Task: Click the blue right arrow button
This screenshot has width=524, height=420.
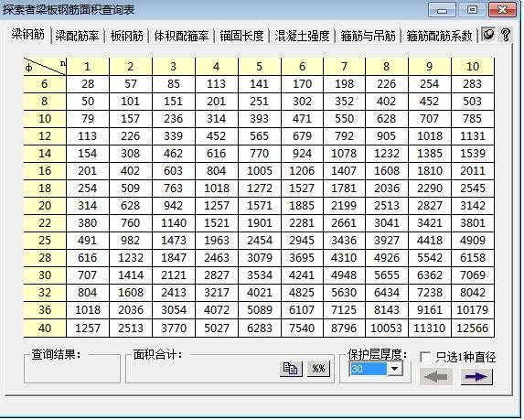Action: 476,377
